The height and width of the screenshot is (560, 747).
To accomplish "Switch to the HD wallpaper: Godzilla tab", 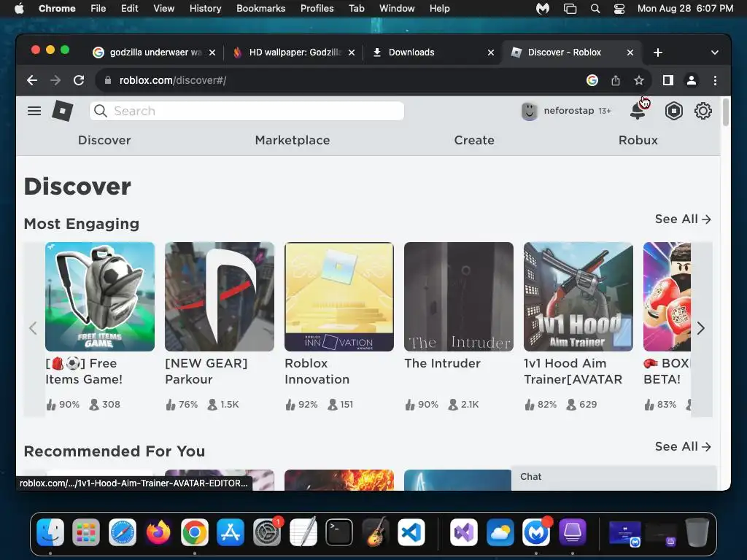I will (295, 52).
